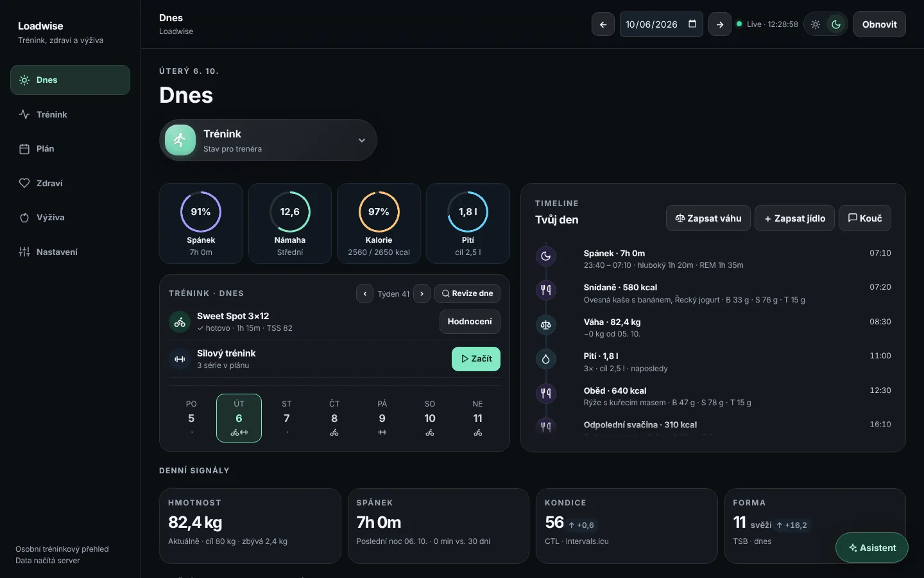Image resolution: width=924 pixels, height=578 pixels.
Task: Show previous week before Týden 41
Action: (364, 293)
